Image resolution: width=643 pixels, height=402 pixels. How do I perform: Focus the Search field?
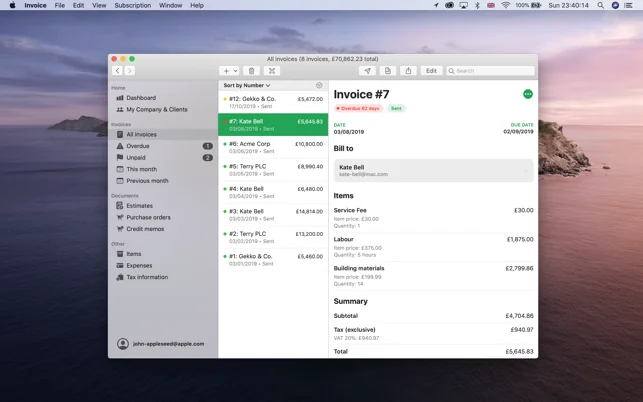[x=490, y=71]
